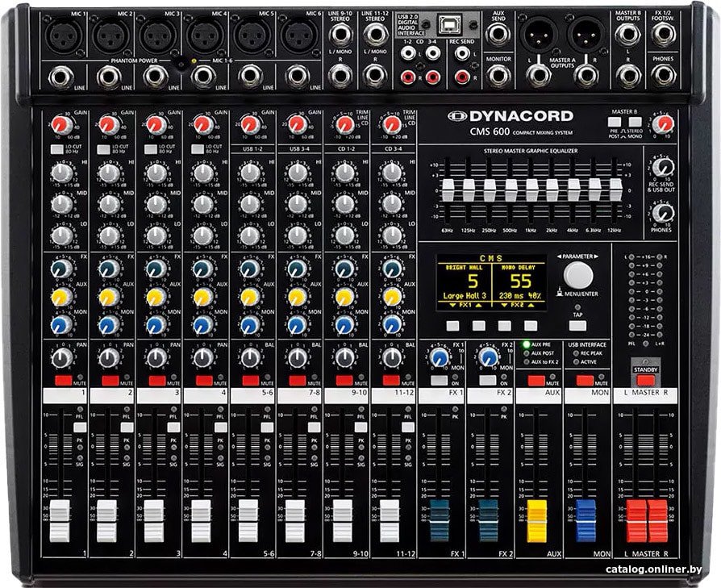Click the FX2 up-arrow soft button under display
Viewport: 721px width, 588px height.
[x=531, y=326]
